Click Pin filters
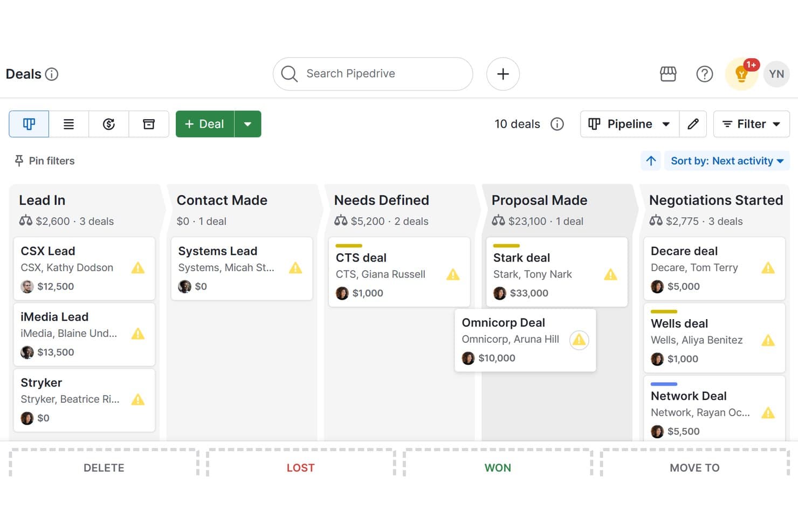Viewport: 798px width, 532px height. 45,161
